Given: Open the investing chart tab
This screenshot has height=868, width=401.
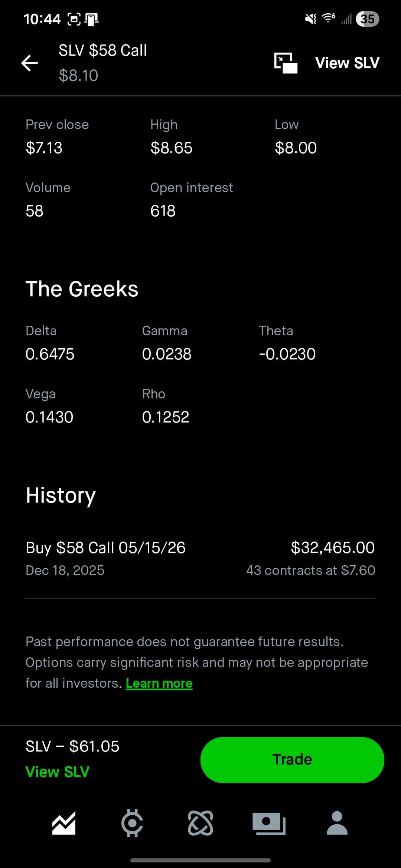Looking at the screenshot, I should [x=64, y=823].
